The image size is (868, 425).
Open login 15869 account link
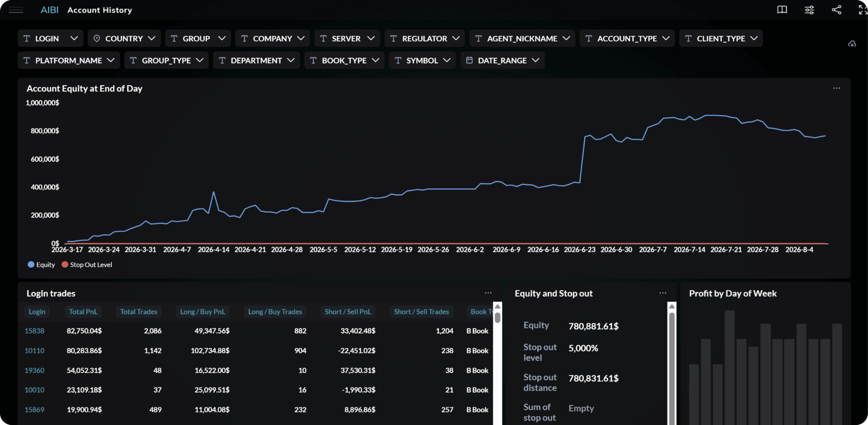point(35,410)
